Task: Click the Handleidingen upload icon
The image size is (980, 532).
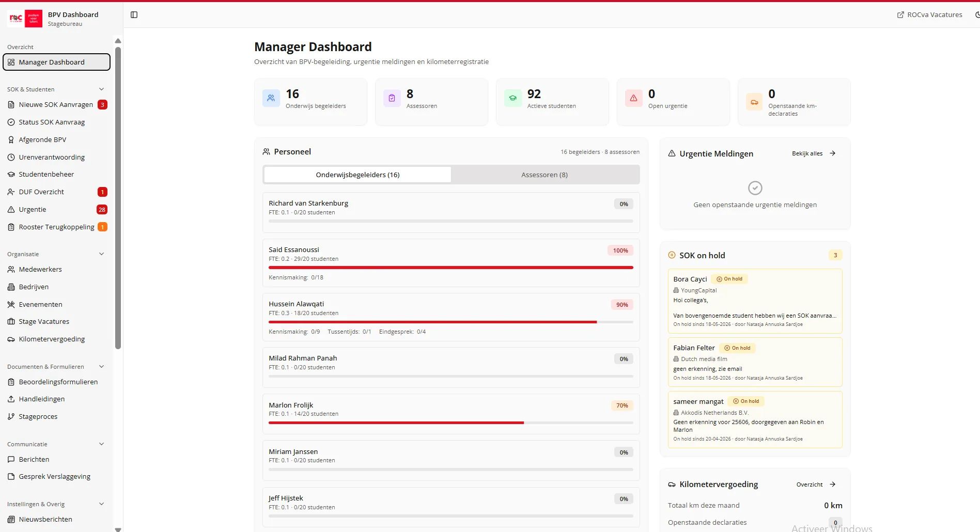Action: [11, 399]
